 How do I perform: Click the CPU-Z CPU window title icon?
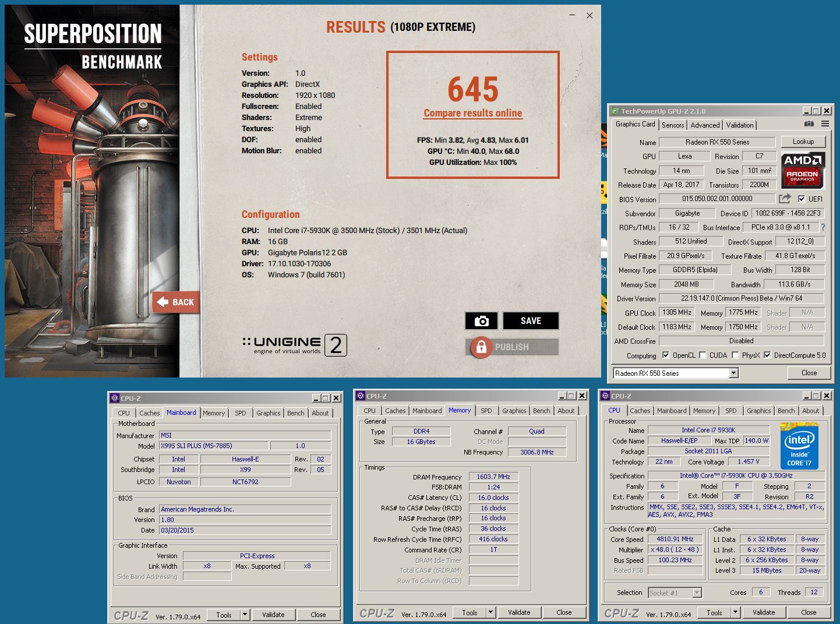(605, 396)
